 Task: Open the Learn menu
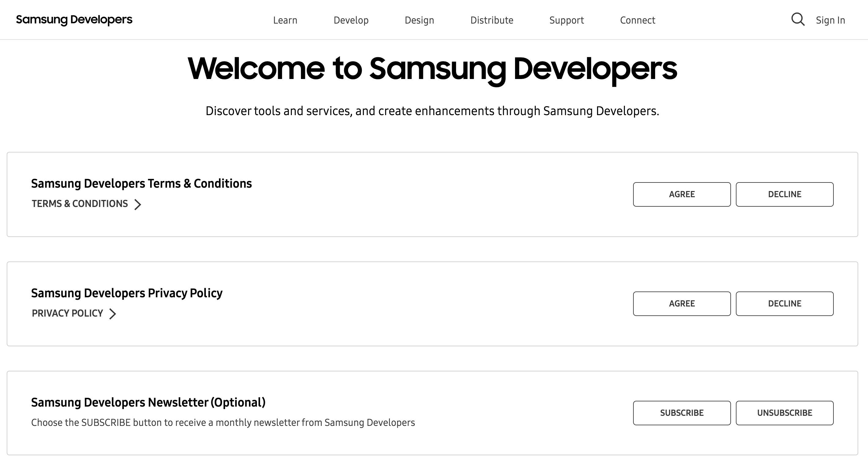(285, 20)
